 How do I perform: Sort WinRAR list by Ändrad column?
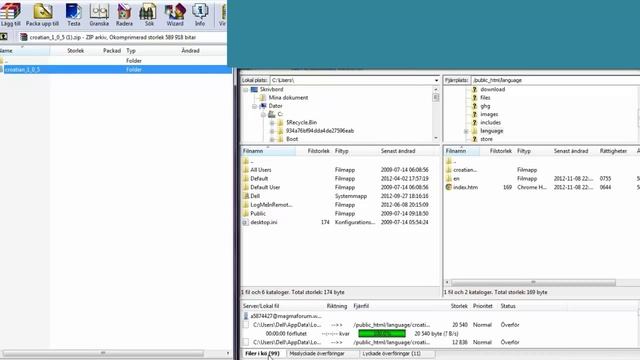[190, 51]
